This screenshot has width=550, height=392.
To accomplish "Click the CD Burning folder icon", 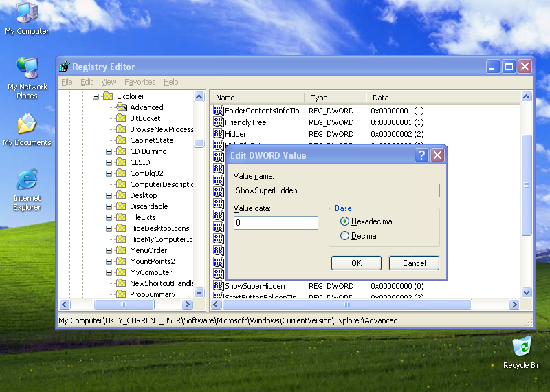I will click(122, 151).
